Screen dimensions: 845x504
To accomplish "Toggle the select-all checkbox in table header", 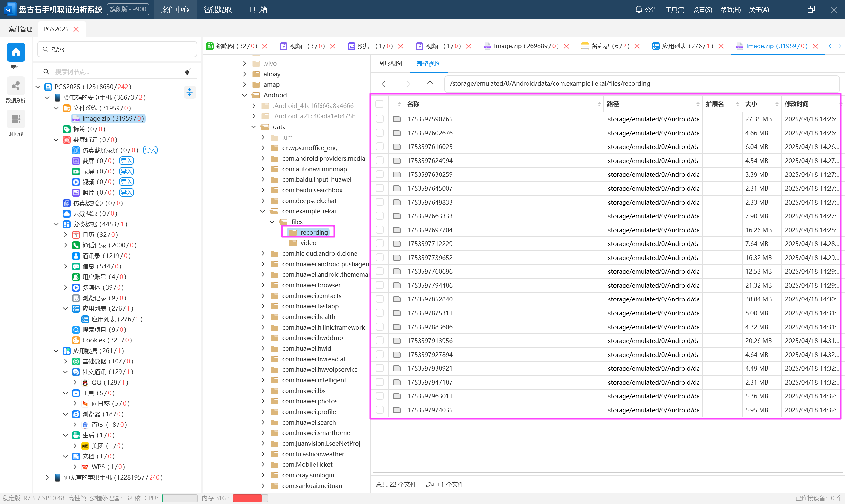I will 379,104.
